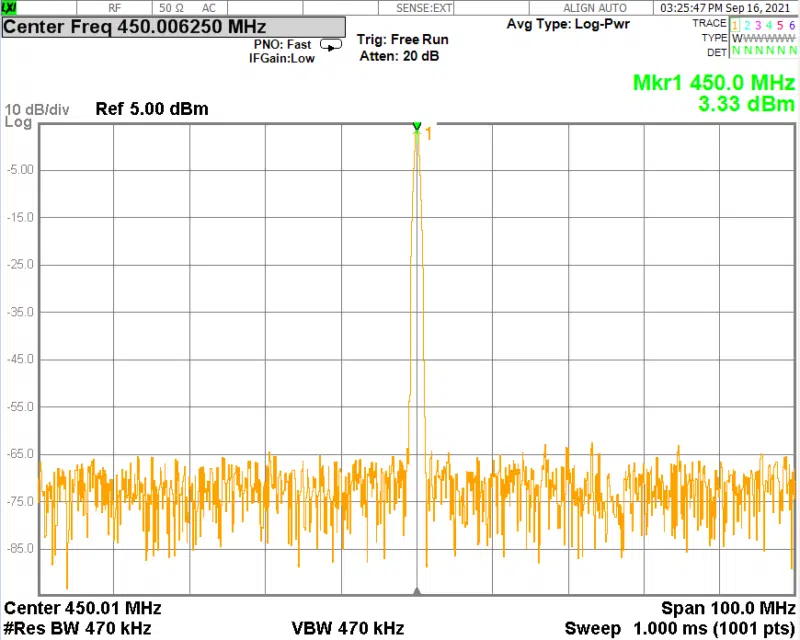Toggle the ALIGN AUTO status
The width and height of the screenshot is (800, 640).
pos(595,7)
